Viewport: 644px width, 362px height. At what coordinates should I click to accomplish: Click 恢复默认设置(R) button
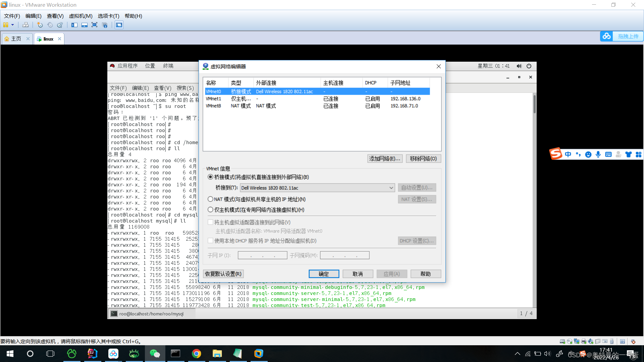point(223,274)
